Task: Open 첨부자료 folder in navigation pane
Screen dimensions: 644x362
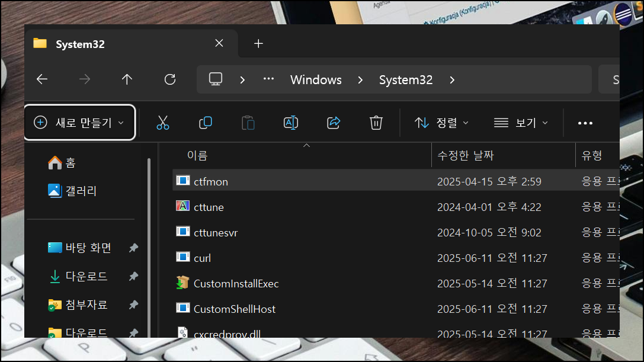Action: [78, 305]
